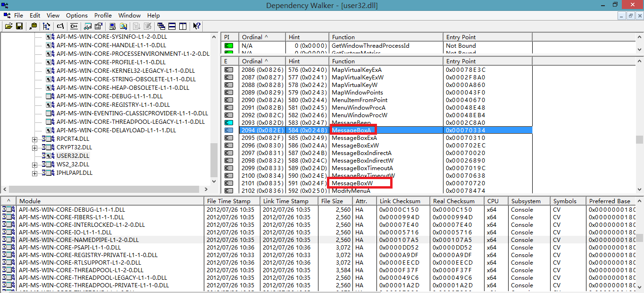The image size is (644, 293).
Task: Open the View menu
Action: 53,16
